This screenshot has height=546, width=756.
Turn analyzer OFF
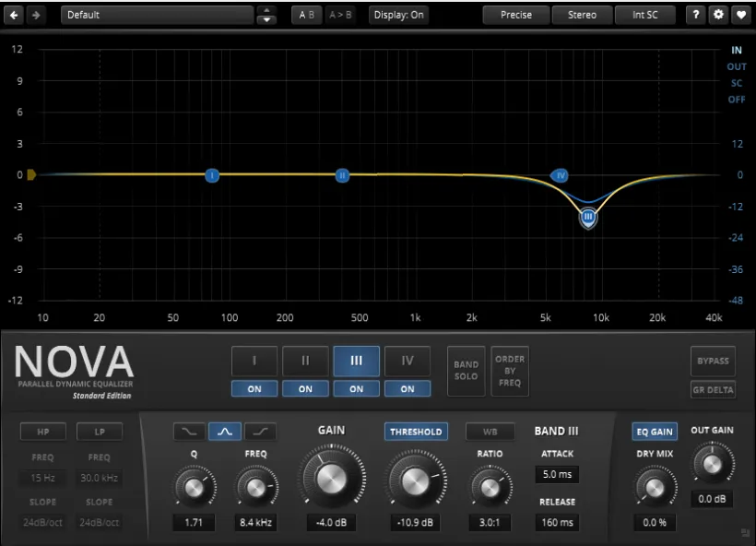(737, 100)
